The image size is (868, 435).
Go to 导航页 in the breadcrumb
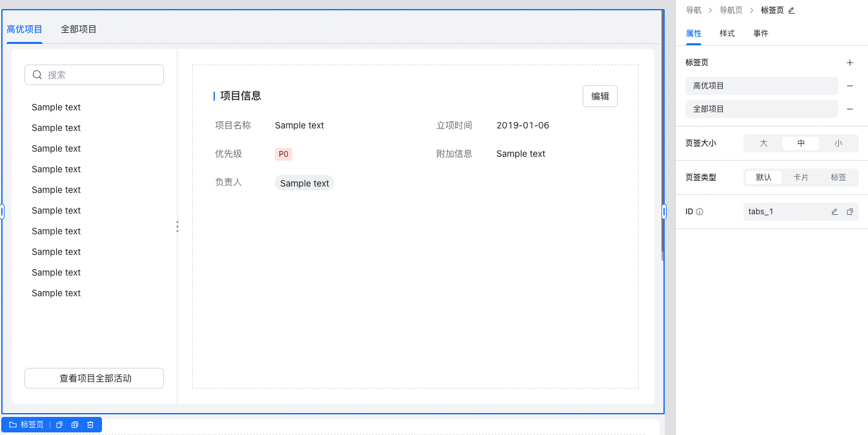[731, 10]
